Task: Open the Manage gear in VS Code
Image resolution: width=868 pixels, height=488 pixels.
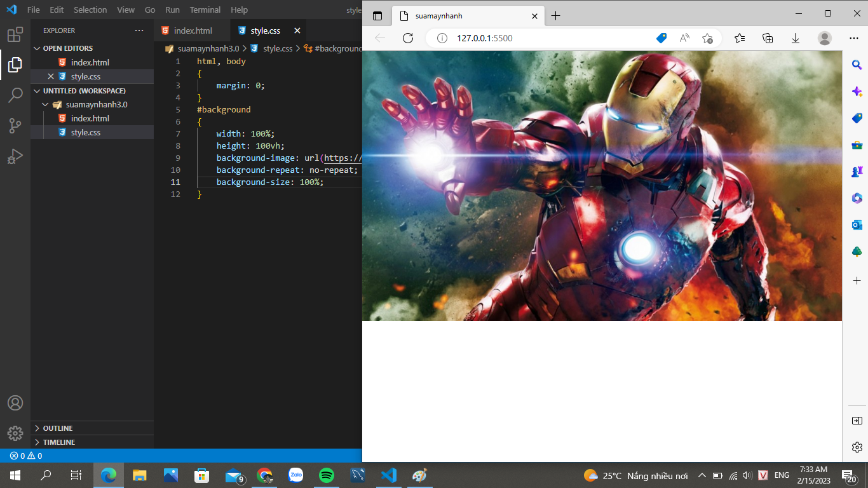Action: click(15, 433)
